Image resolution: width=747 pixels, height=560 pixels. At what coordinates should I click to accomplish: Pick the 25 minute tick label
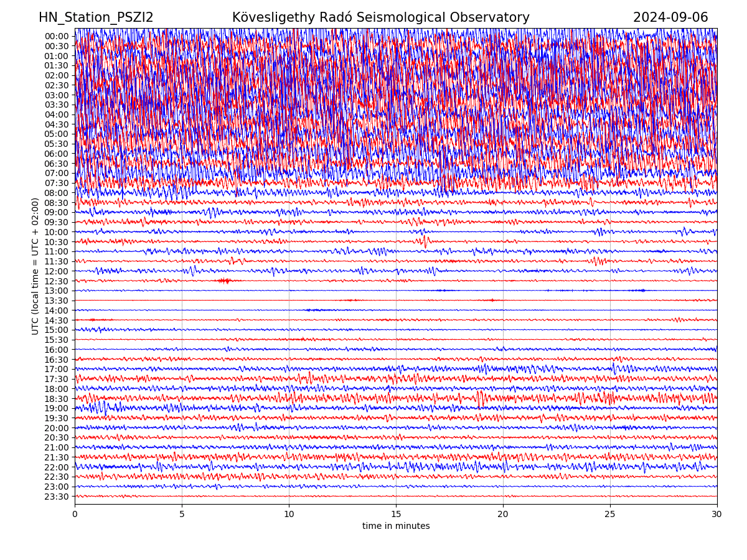pyautogui.click(x=610, y=514)
